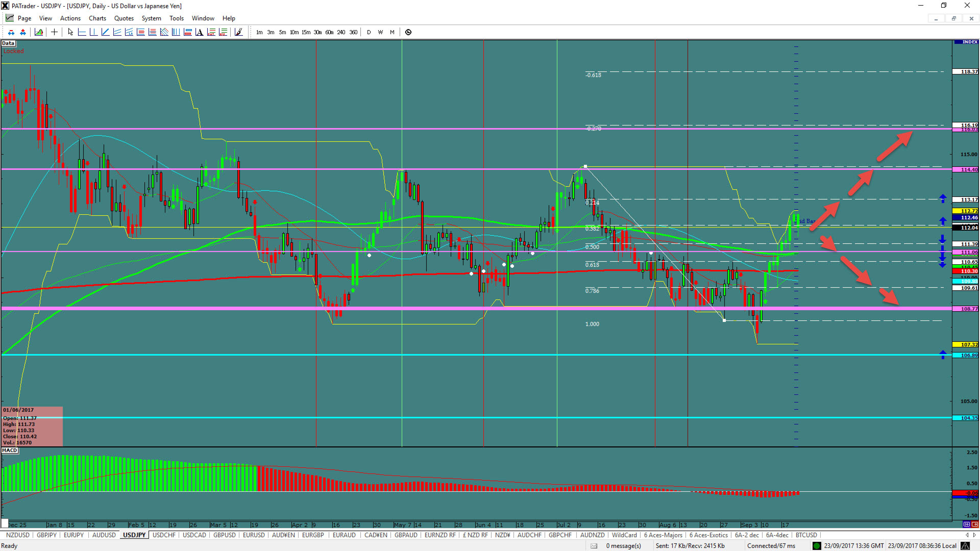
Task: Open the Page menu
Action: (24, 18)
